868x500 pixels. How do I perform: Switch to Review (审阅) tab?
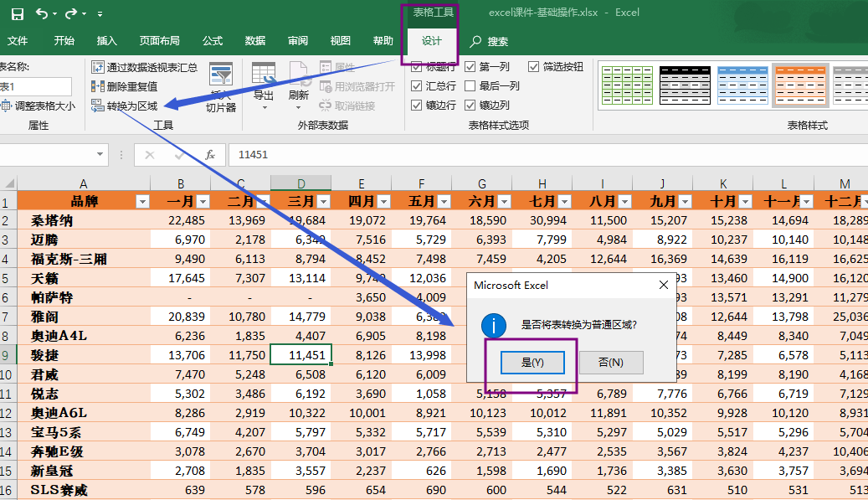298,41
